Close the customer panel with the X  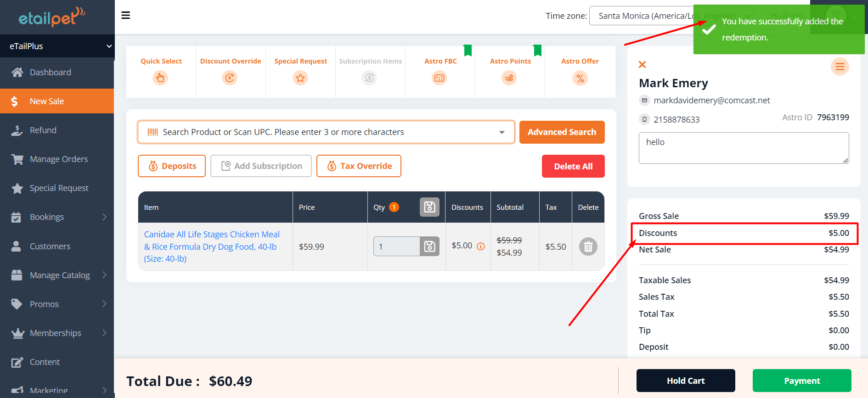tap(643, 65)
